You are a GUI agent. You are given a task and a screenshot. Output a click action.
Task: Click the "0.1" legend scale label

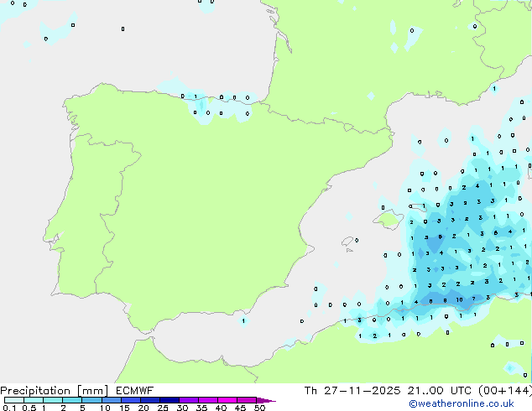coord(9,408)
